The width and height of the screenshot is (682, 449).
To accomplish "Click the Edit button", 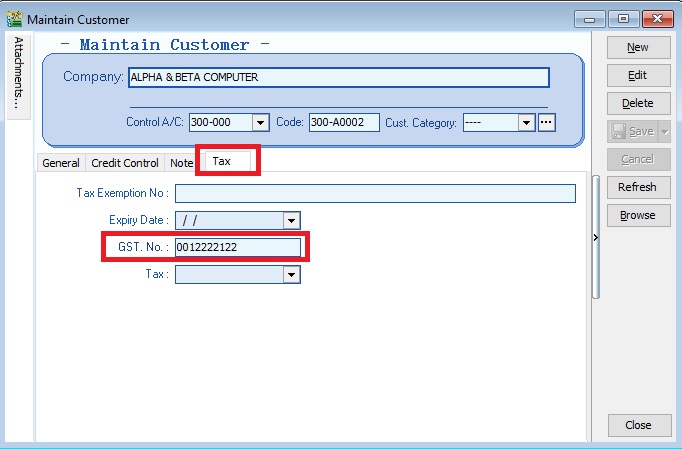I will [x=637, y=75].
